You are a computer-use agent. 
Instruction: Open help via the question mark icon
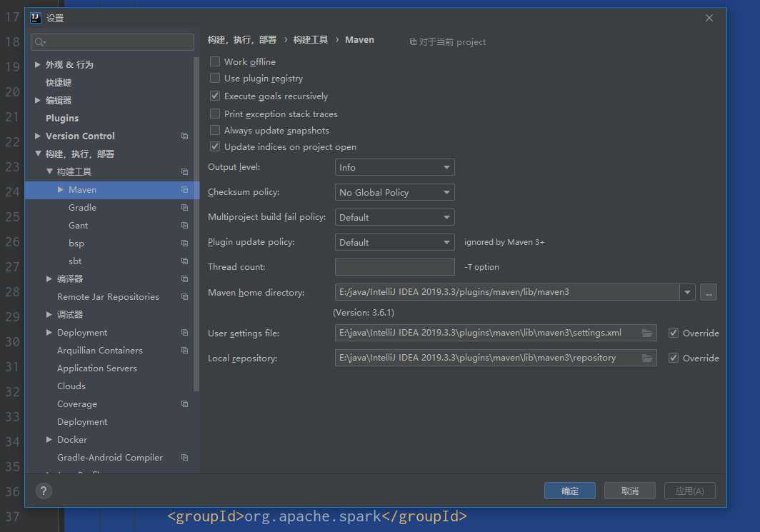pyautogui.click(x=44, y=491)
